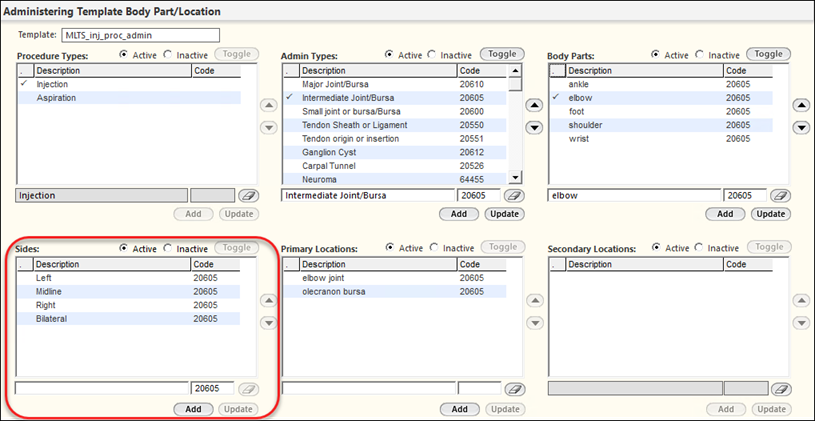
Task: Click Admin Types code field 20605
Action: (x=479, y=195)
